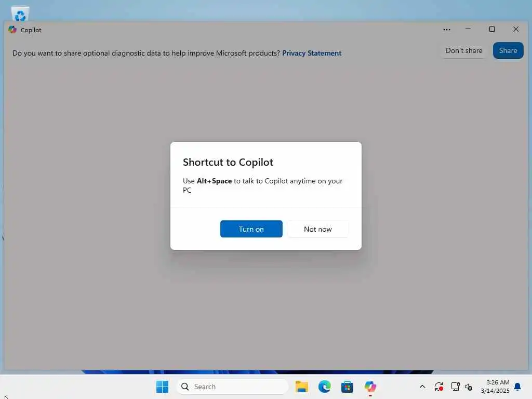Screen dimensions: 532x399
Task: Click the Shortcut to Copilot heading
Action: (228, 162)
